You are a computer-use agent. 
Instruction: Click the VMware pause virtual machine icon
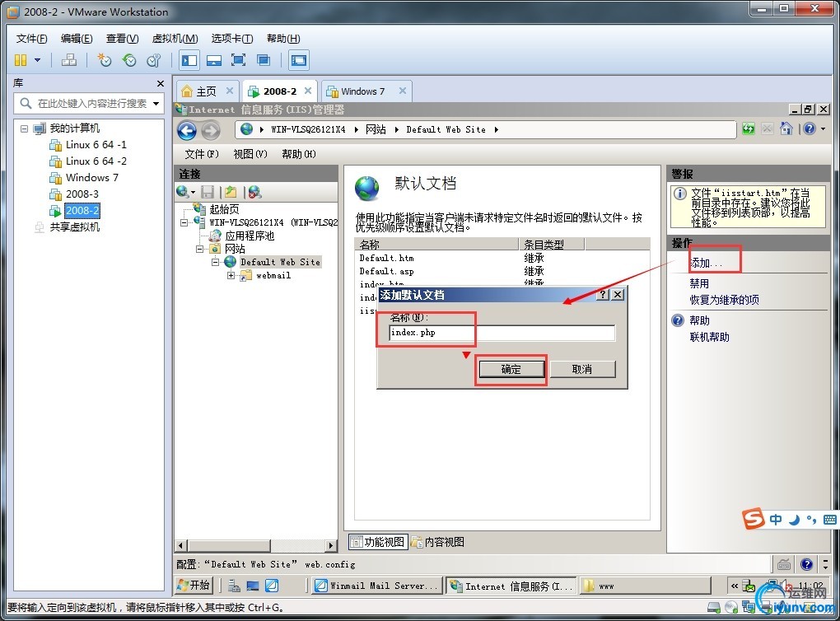pyautogui.click(x=21, y=60)
